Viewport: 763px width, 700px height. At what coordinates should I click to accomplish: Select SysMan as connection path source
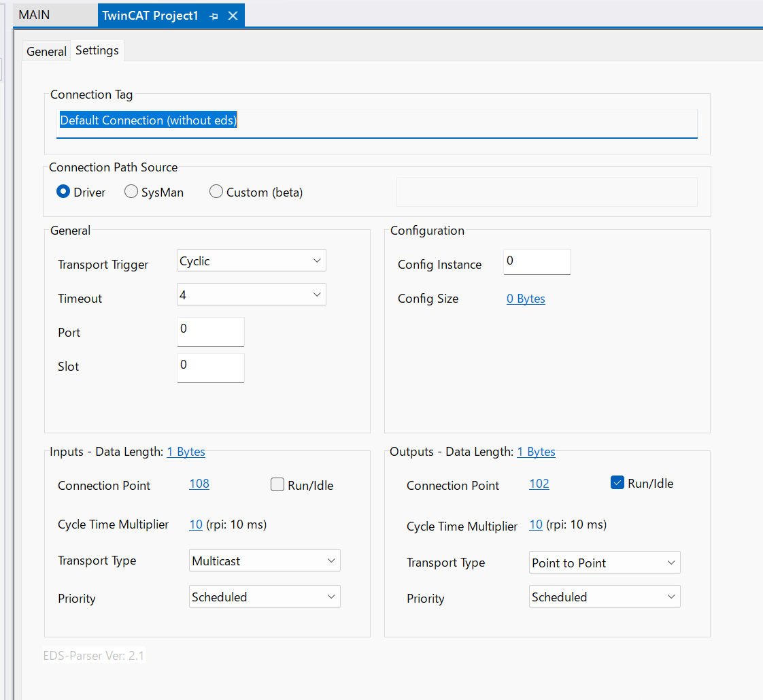pyautogui.click(x=131, y=193)
